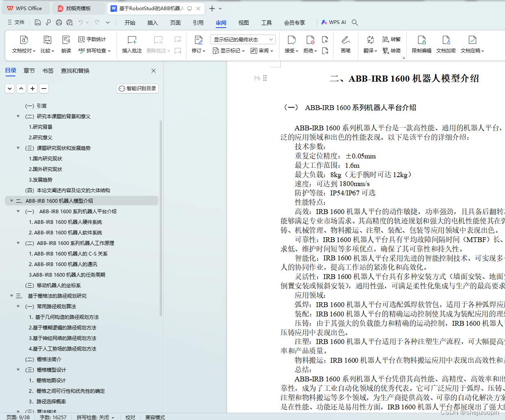Collapse 二、ABB-IRB 1600 机器人模型介绍 outline node
This screenshot has width=505, height=420.
(x=11, y=201)
